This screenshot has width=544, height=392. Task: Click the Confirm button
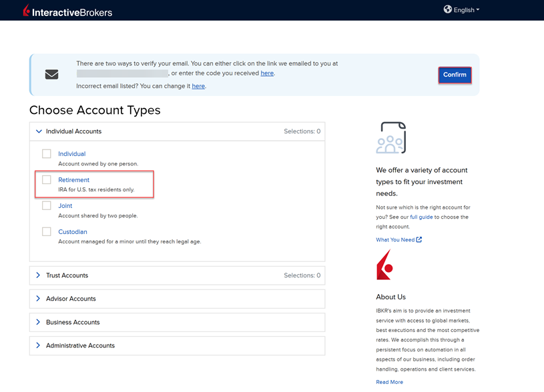click(x=455, y=75)
